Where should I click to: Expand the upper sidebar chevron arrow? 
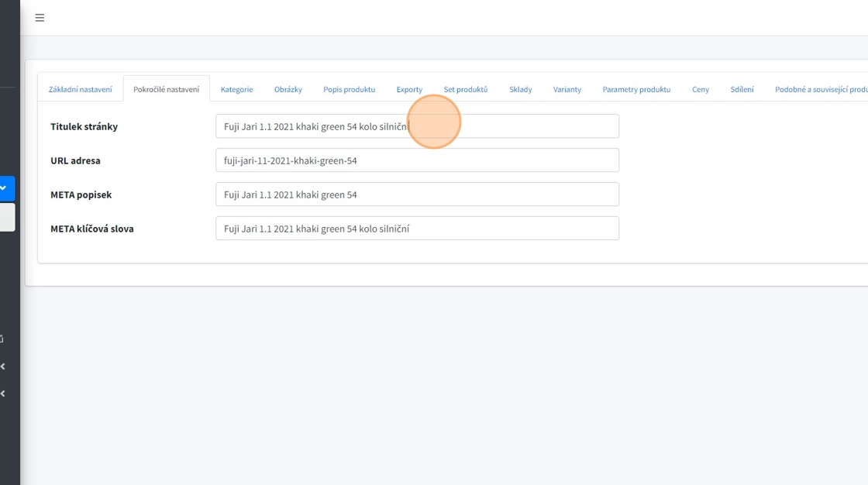pyautogui.click(x=3, y=366)
